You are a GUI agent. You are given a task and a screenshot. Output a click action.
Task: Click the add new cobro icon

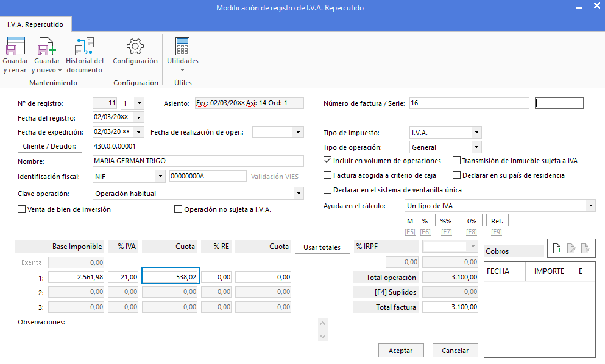(x=557, y=248)
